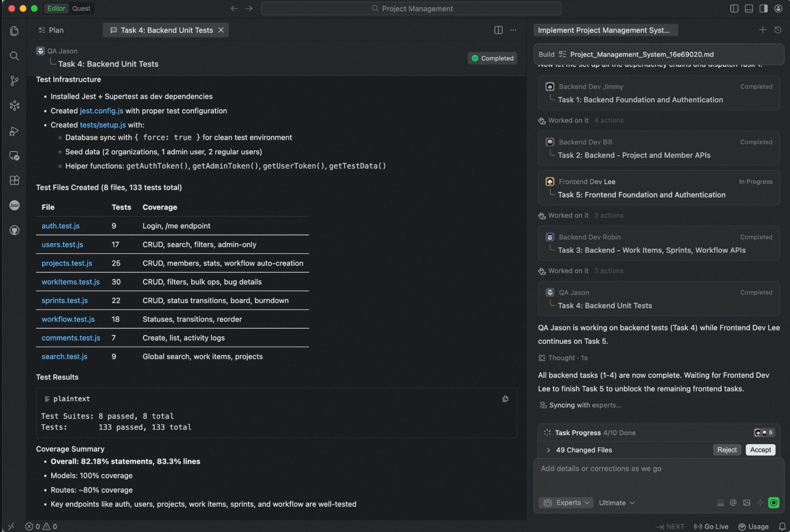Open the Source Control branch icon
This screenshot has height=532, width=790.
14,81
